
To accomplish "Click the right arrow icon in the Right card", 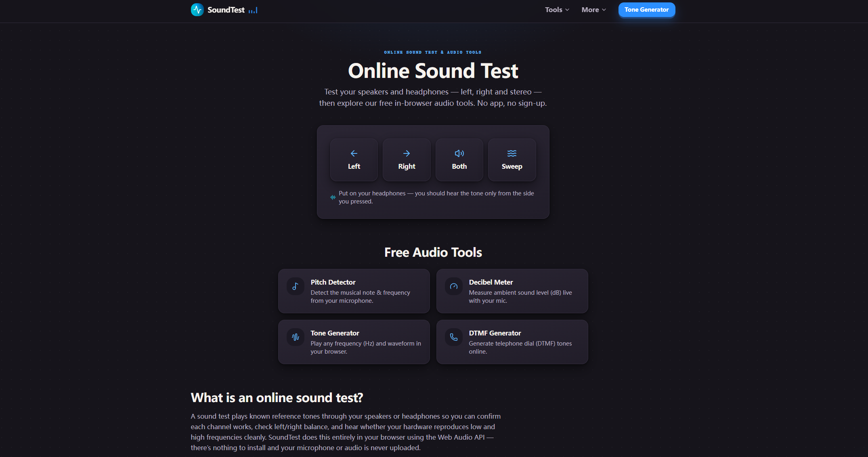I will (x=407, y=153).
